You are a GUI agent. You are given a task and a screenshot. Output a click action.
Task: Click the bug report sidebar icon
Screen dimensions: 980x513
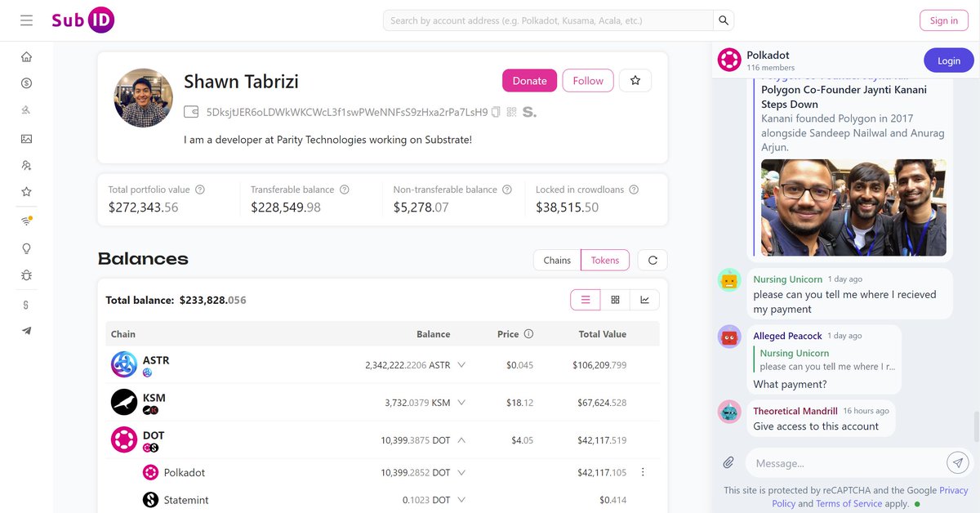point(26,276)
